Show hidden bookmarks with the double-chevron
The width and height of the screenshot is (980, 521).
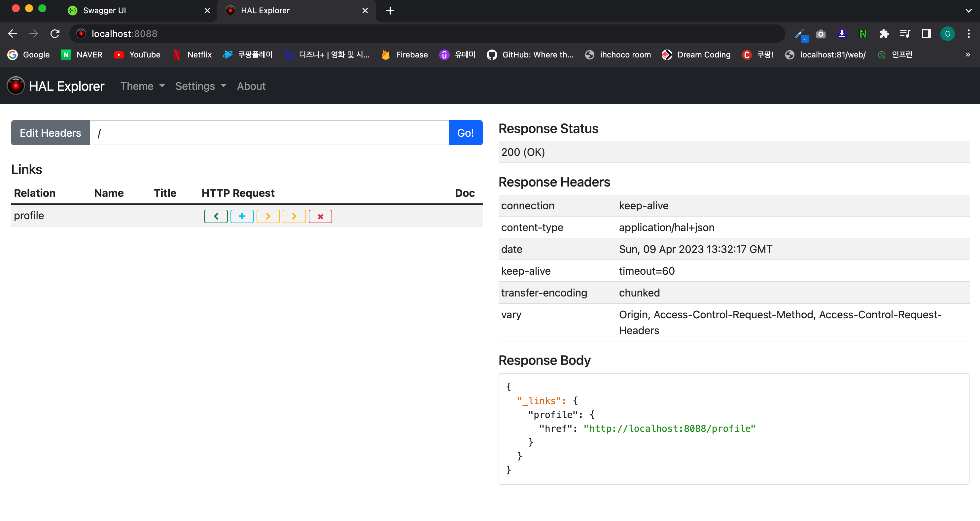pos(968,54)
